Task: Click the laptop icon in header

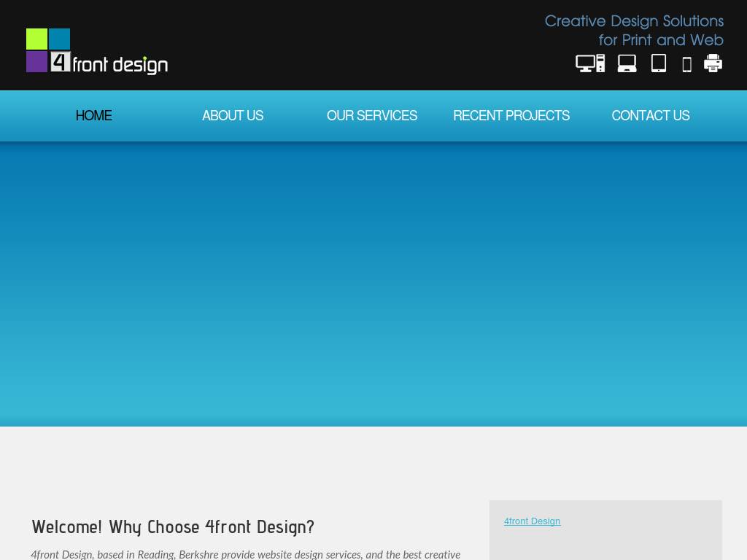Action: (627, 63)
